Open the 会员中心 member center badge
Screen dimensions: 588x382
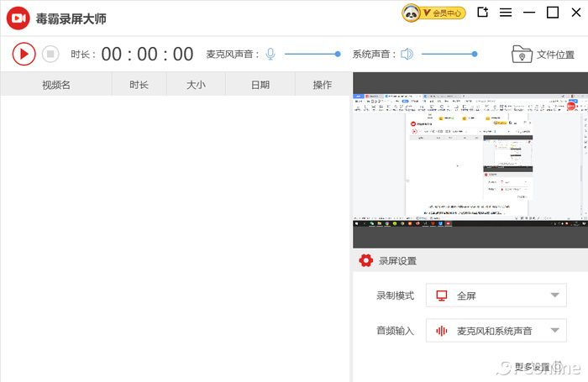click(433, 13)
